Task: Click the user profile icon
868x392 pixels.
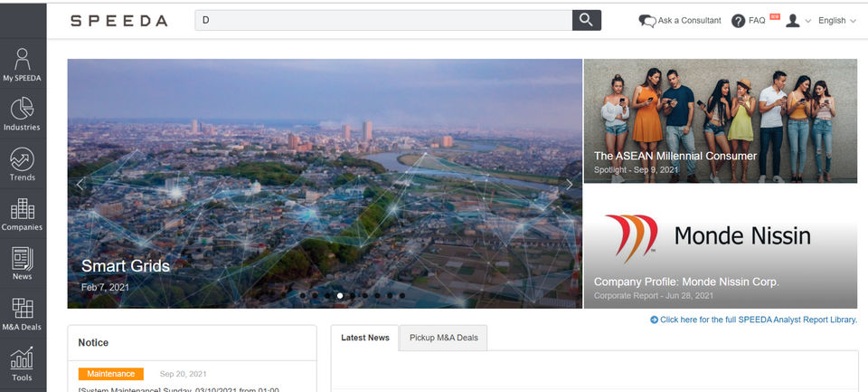Action: [x=793, y=21]
